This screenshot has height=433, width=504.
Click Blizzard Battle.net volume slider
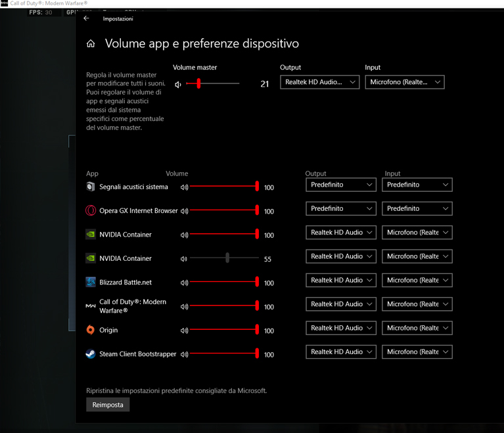(224, 282)
